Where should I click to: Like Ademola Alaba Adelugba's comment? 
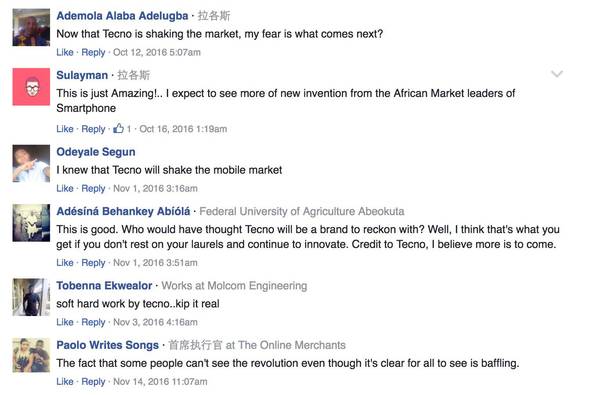65,52
